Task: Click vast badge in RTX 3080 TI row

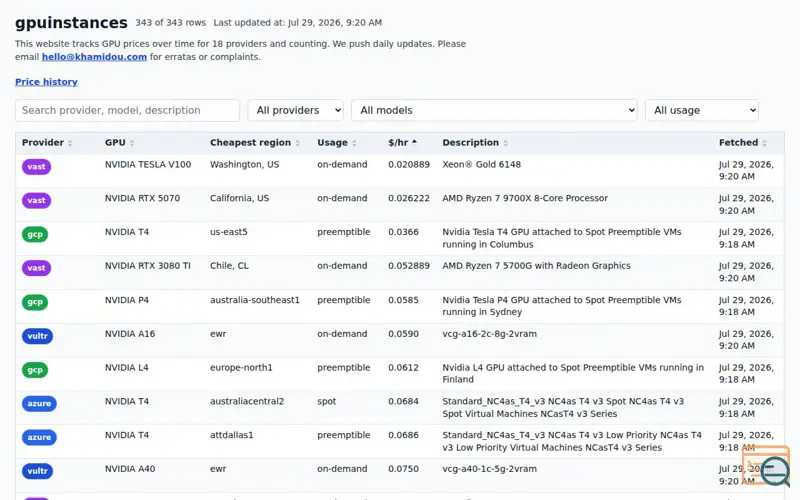Action: [x=36, y=268]
